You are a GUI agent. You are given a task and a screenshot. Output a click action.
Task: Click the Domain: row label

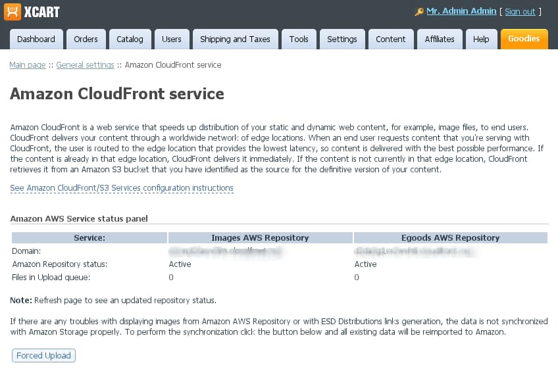click(x=26, y=251)
